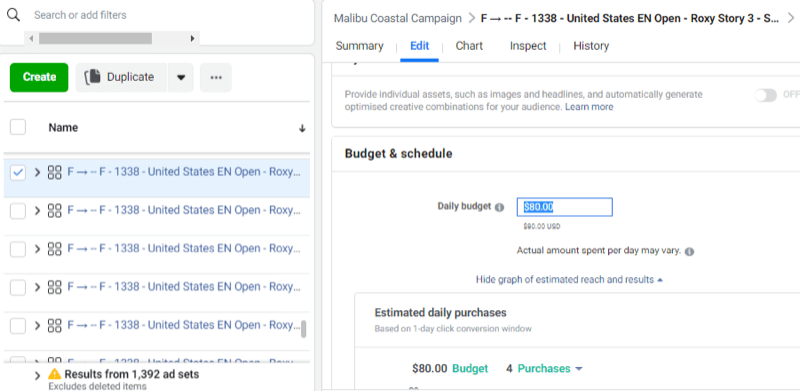Collapse Hide graph of estimated reach and results
The image size is (800, 391).
569,280
